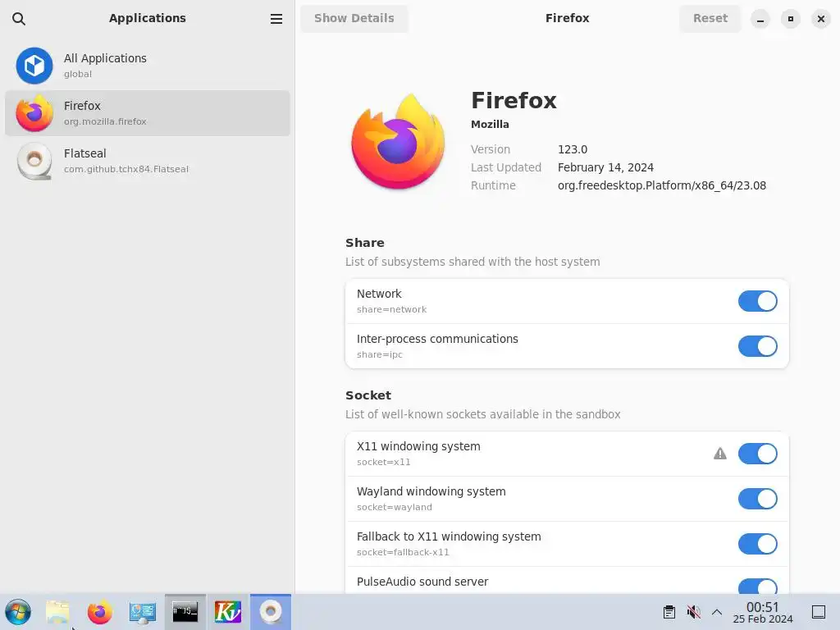Close the Flatseal window

[820, 19]
